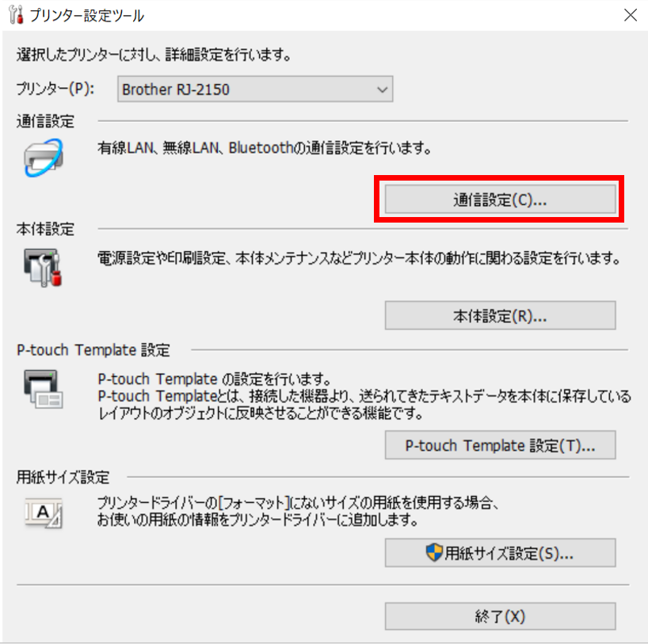The image size is (648, 644).
Task: Expand the Brother RJ-2150 dropdown arrow
Action: [x=383, y=90]
